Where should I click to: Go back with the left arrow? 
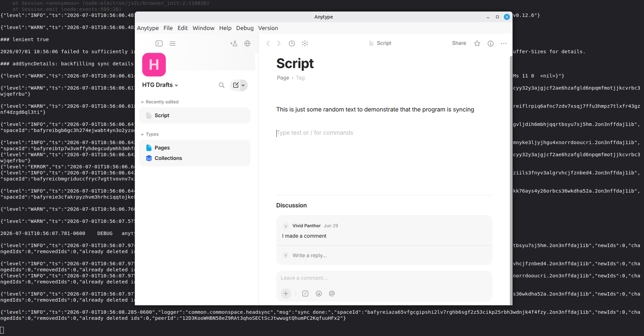point(268,43)
